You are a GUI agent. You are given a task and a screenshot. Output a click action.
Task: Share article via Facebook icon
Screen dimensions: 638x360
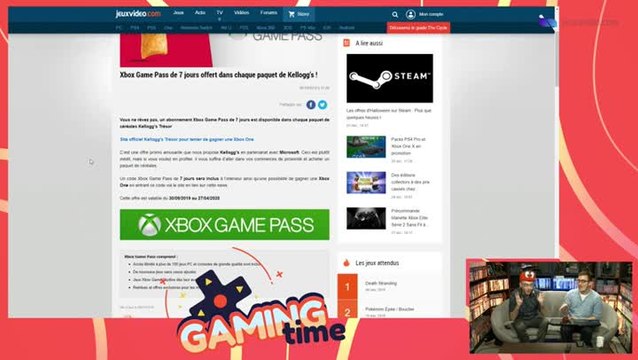[x=311, y=105]
